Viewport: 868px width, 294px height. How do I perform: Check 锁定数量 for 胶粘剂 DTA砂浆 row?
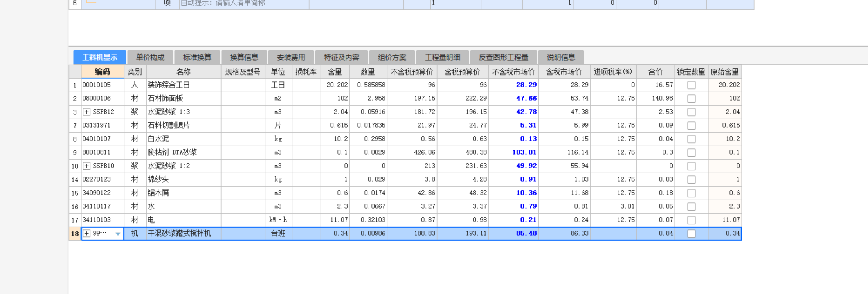click(692, 152)
